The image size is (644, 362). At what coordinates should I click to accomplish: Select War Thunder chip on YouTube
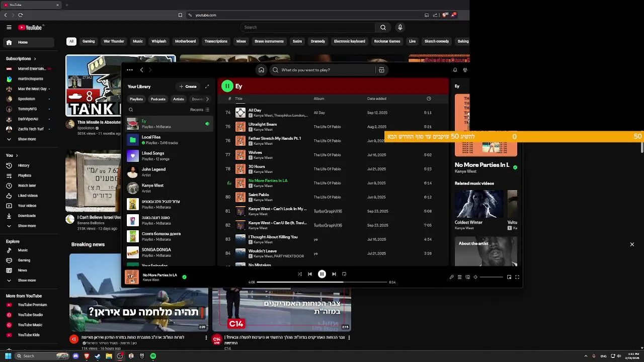pos(114,41)
